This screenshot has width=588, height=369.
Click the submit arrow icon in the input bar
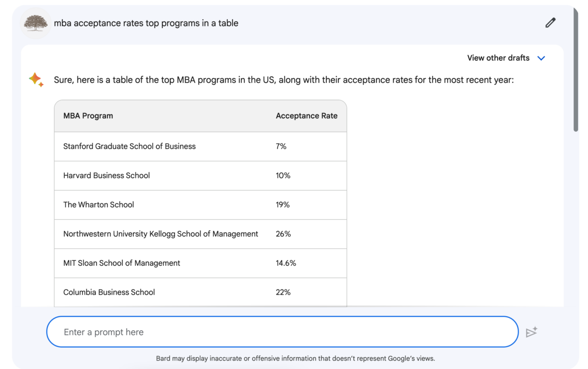pos(532,332)
